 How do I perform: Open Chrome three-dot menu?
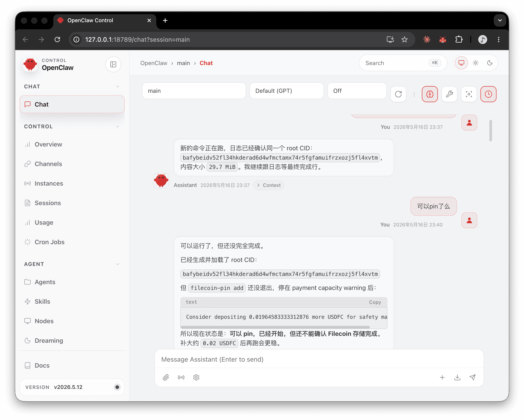pyautogui.click(x=498, y=39)
